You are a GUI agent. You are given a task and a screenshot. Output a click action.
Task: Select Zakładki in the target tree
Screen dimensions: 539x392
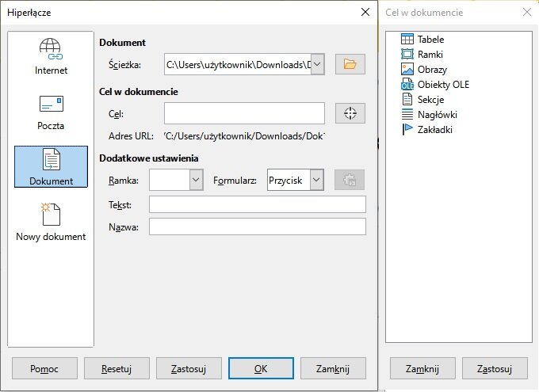(x=435, y=130)
